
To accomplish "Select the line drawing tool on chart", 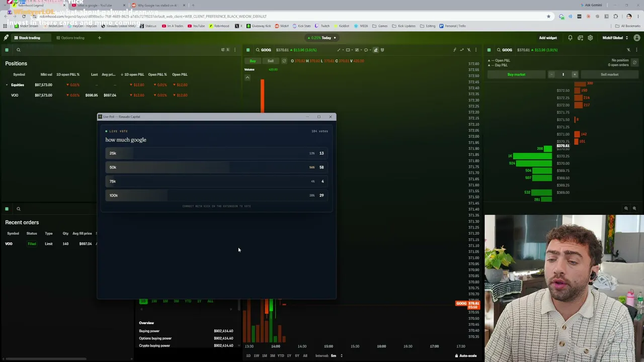I will 339,50.
